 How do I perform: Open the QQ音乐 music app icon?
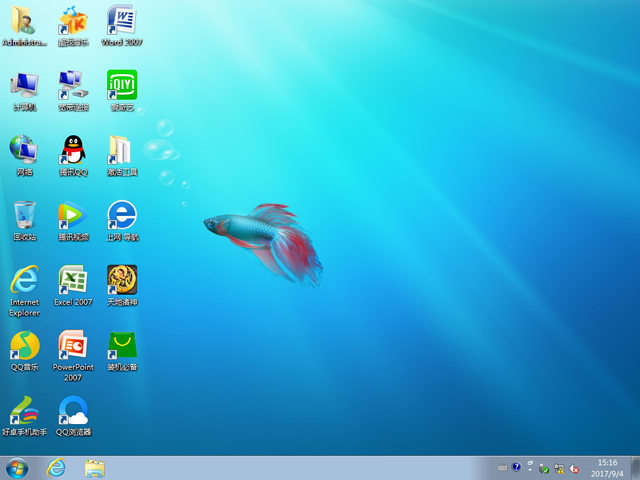[x=24, y=346]
